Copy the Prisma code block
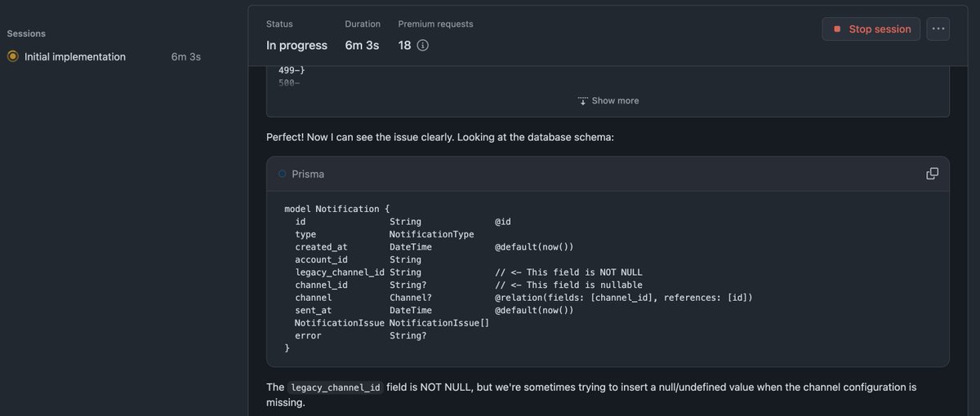The image size is (980, 416). coord(932,174)
